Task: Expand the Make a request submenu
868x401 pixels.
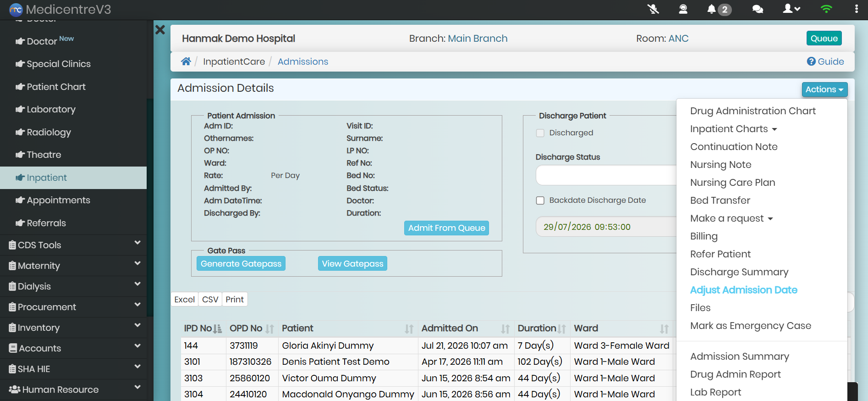Action: 732,218
